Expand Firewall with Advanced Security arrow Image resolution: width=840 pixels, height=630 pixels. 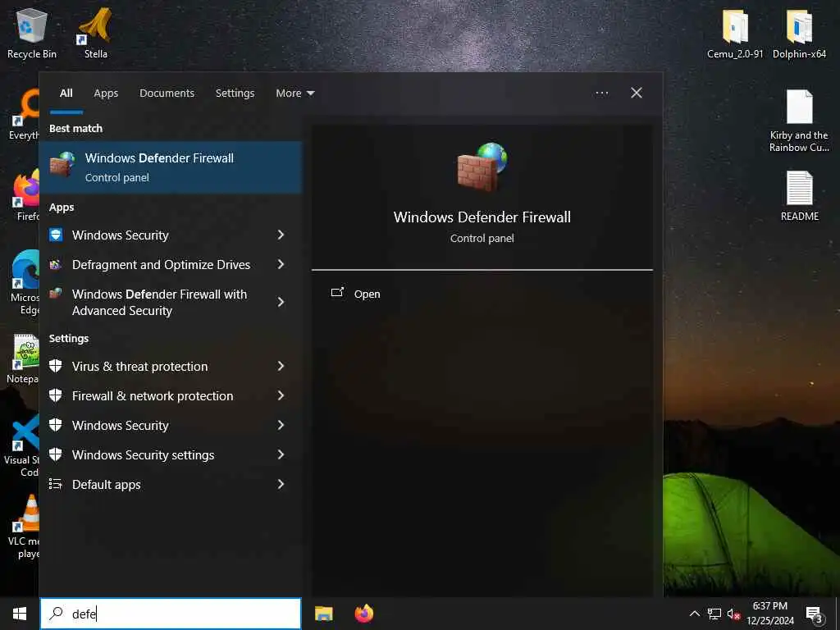281,302
